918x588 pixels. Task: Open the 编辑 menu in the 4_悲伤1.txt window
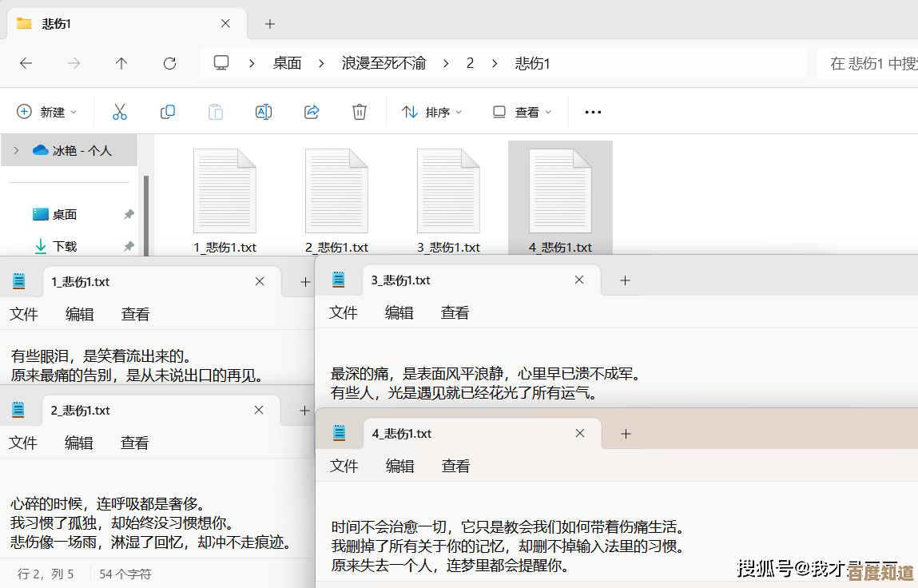click(399, 466)
